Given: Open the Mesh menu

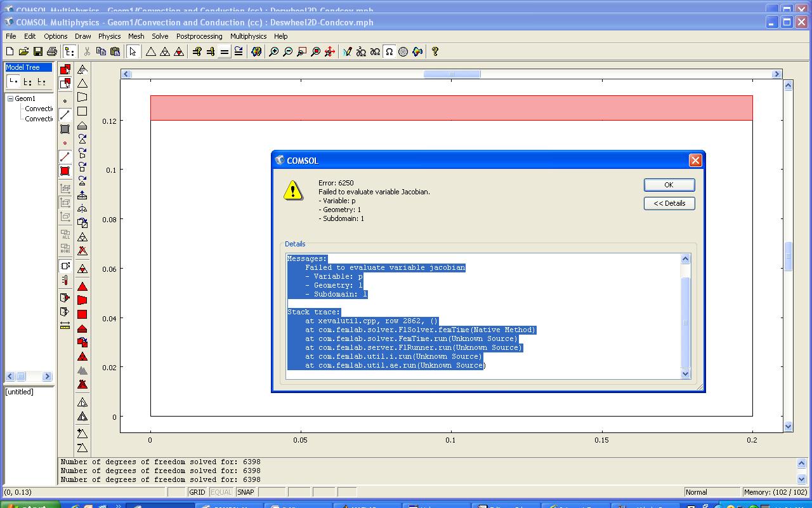Looking at the screenshot, I should 136,36.
